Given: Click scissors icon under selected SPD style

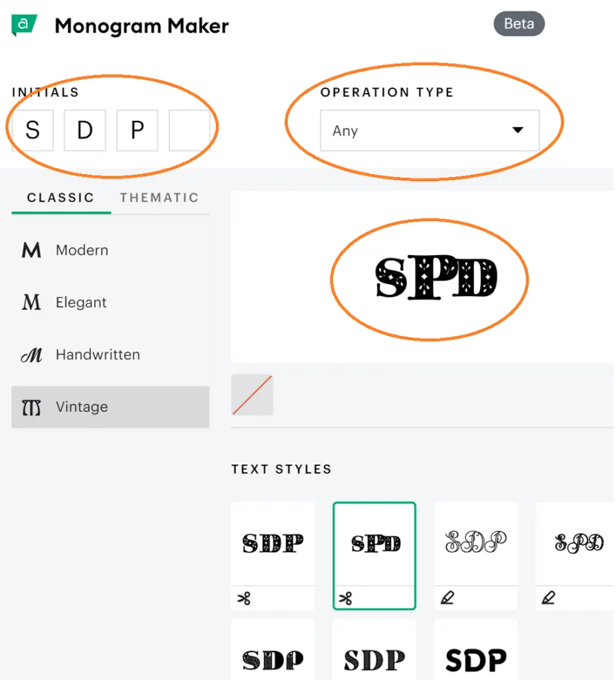Looking at the screenshot, I should tap(345, 598).
